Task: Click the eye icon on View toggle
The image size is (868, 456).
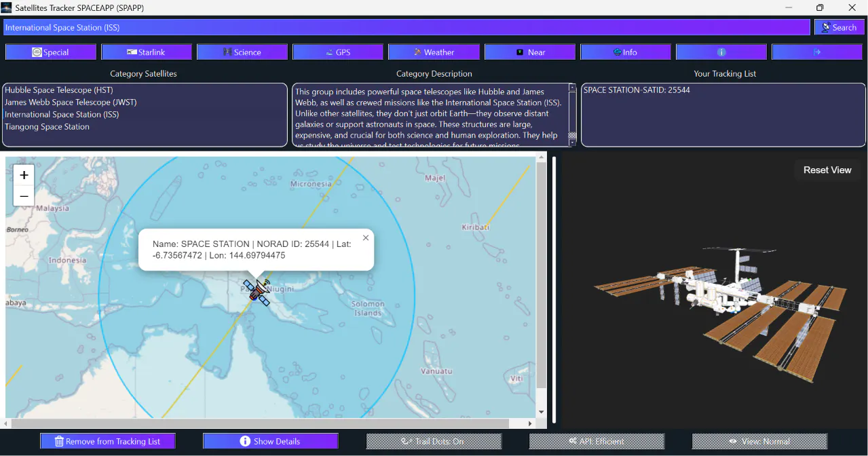Action: tap(733, 441)
